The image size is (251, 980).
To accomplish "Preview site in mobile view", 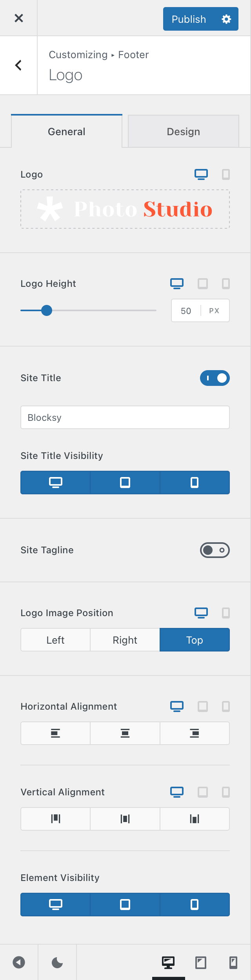I will pyautogui.click(x=233, y=962).
